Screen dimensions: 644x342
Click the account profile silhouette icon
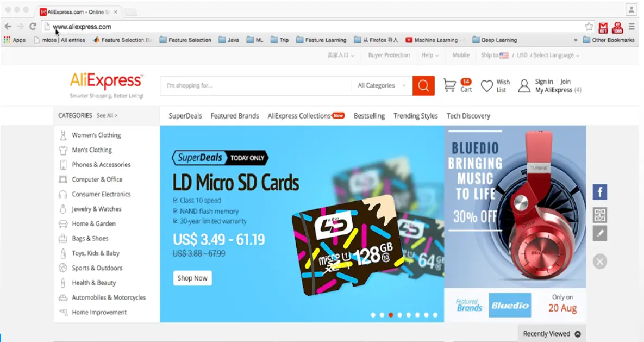(524, 85)
